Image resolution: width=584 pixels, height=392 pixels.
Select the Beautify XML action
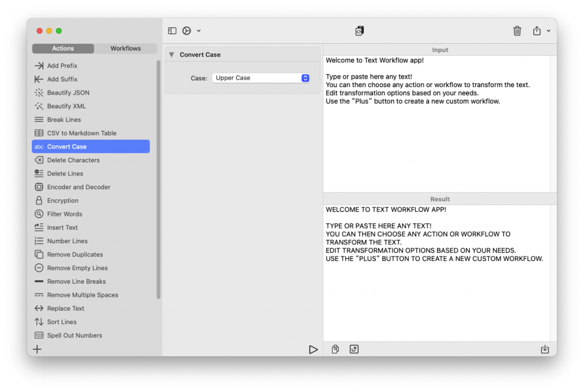click(x=91, y=106)
